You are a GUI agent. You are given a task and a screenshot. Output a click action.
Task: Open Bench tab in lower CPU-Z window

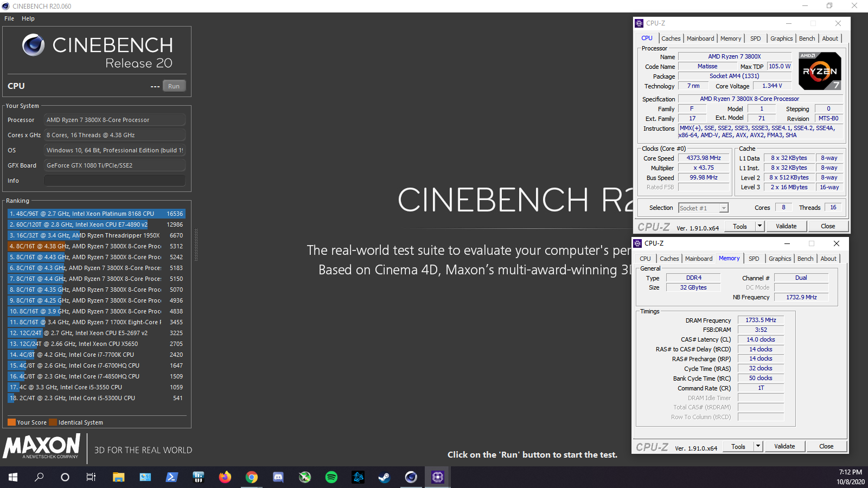coord(806,259)
